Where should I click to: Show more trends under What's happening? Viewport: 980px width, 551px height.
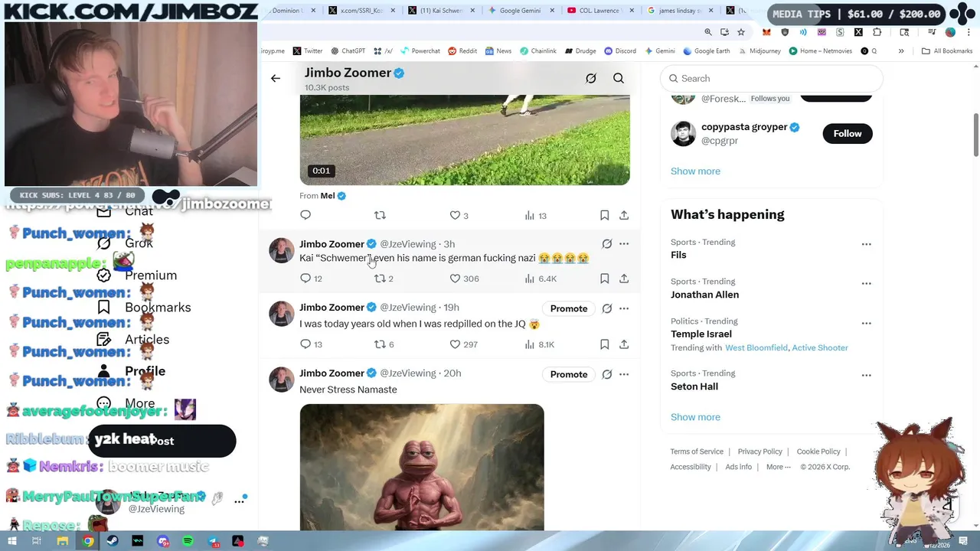pyautogui.click(x=695, y=417)
